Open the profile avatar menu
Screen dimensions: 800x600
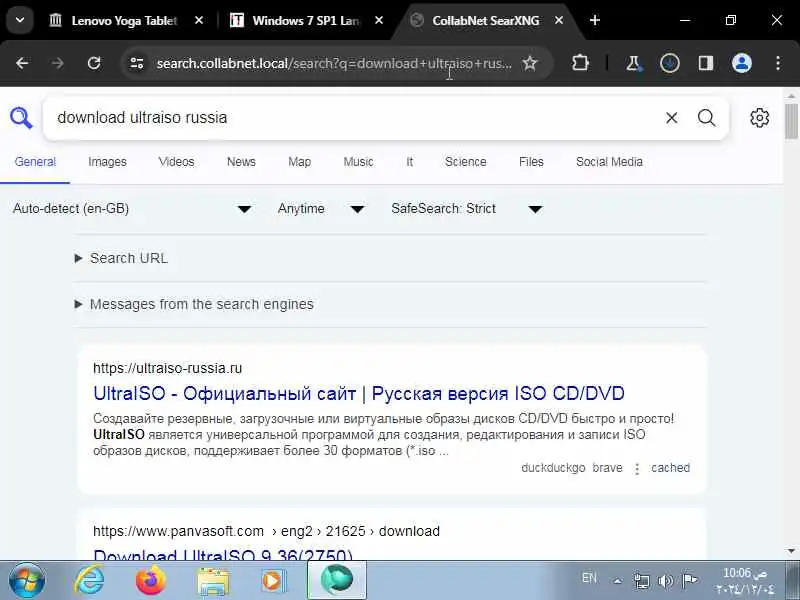pyautogui.click(x=742, y=63)
